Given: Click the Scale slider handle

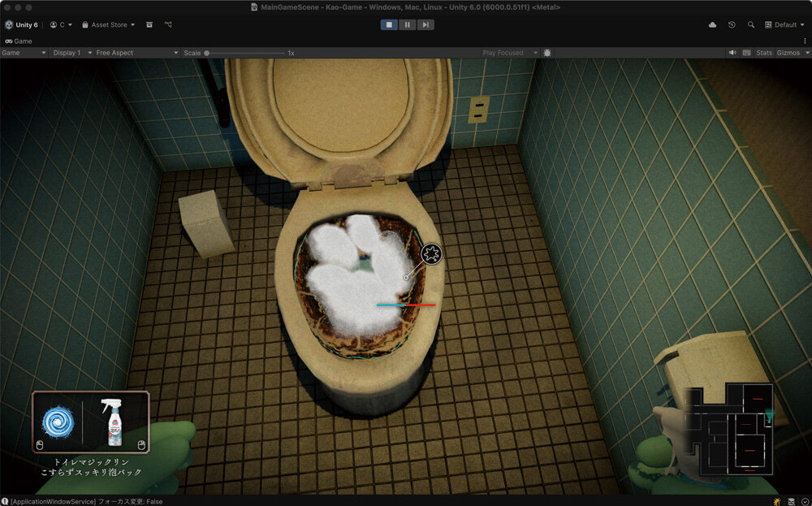Looking at the screenshot, I should (x=207, y=53).
